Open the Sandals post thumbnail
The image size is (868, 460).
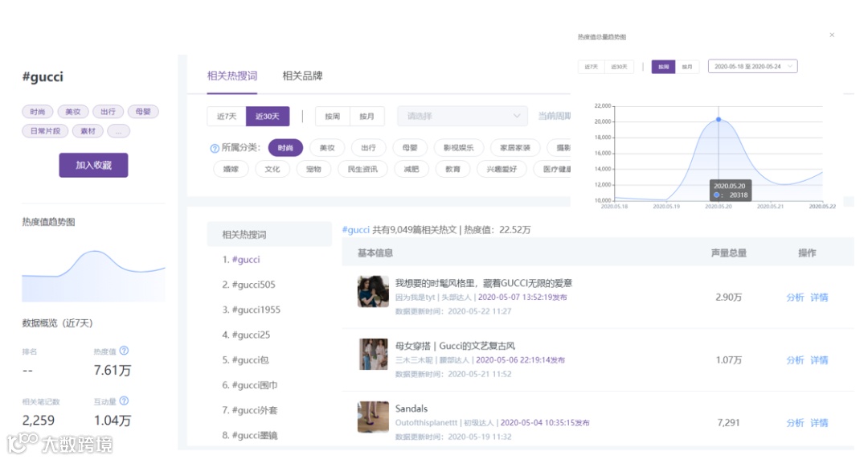click(x=373, y=417)
